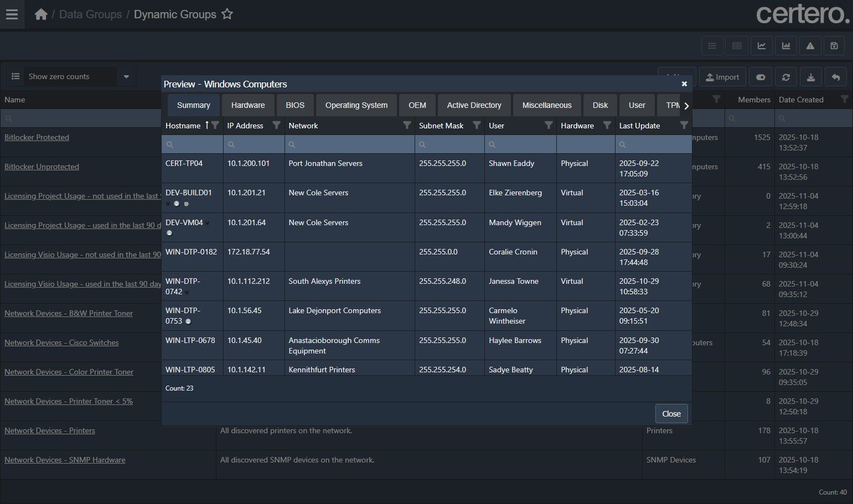Screen dimensions: 853x504
Task: Switch to the Operating System tab
Action: point(356,105)
